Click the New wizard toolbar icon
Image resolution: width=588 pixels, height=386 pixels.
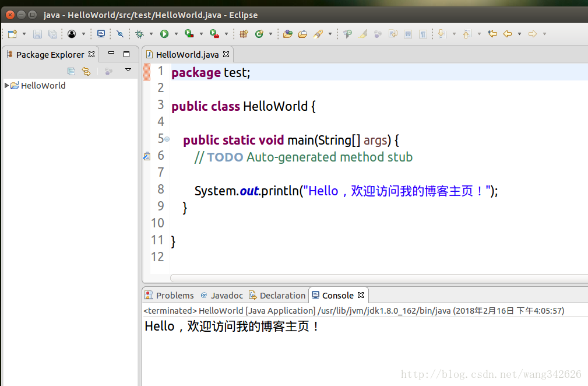pyautogui.click(x=12, y=34)
